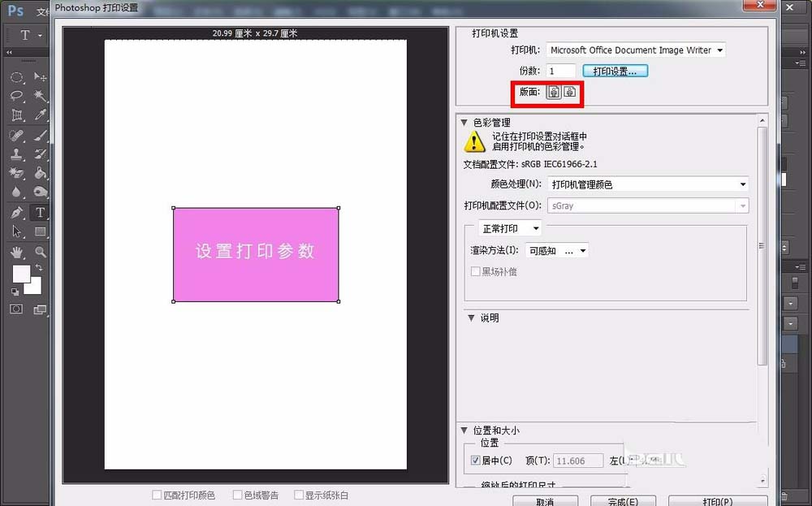Screen dimensions: 812x506
Task: Select the Paint Bucket tool
Action: click(40, 173)
